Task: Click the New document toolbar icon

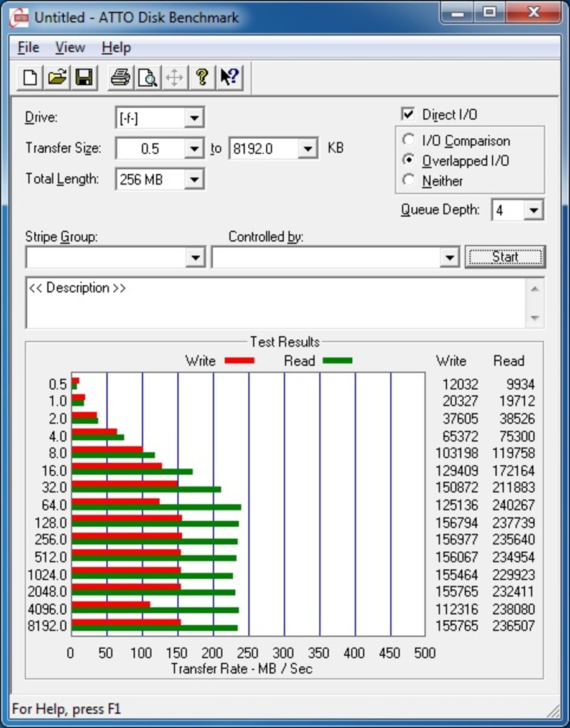Action: point(30,77)
